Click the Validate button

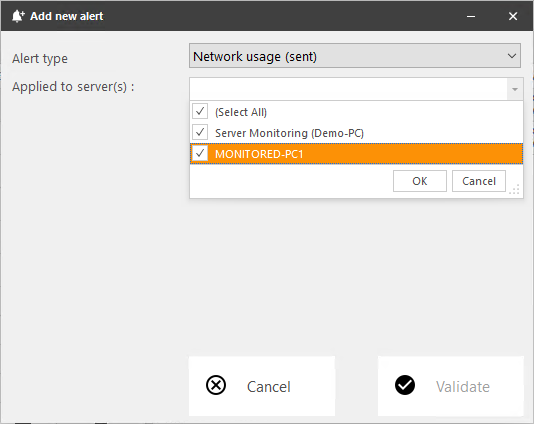451,386
